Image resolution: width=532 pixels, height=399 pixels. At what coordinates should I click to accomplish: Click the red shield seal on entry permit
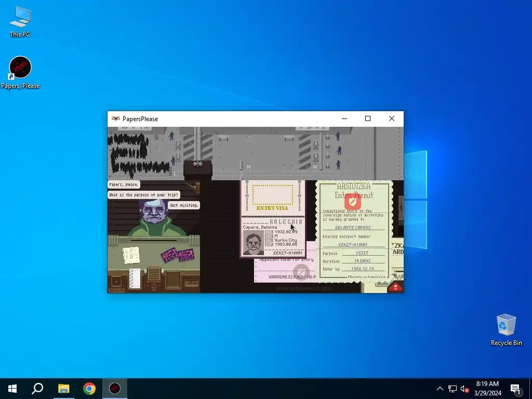(x=353, y=202)
